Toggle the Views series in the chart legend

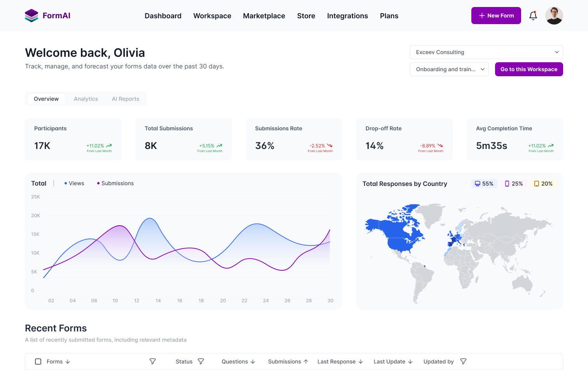pyautogui.click(x=74, y=183)
